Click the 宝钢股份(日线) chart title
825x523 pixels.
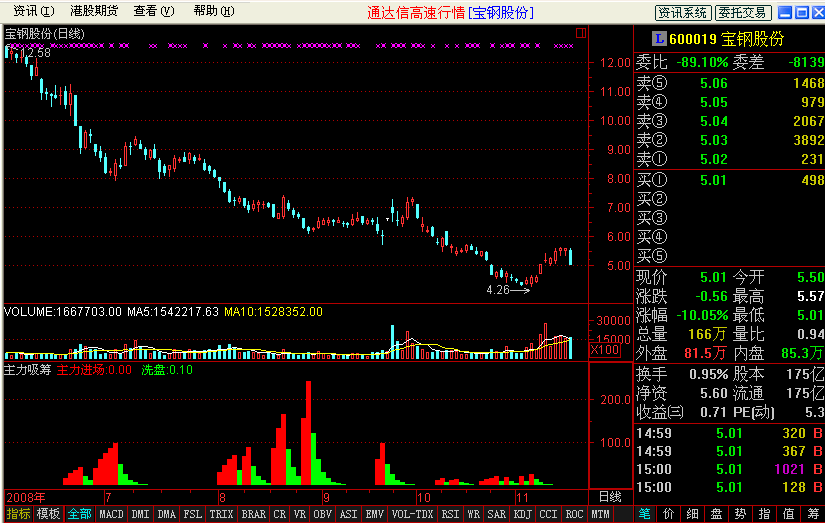point(45,34)
